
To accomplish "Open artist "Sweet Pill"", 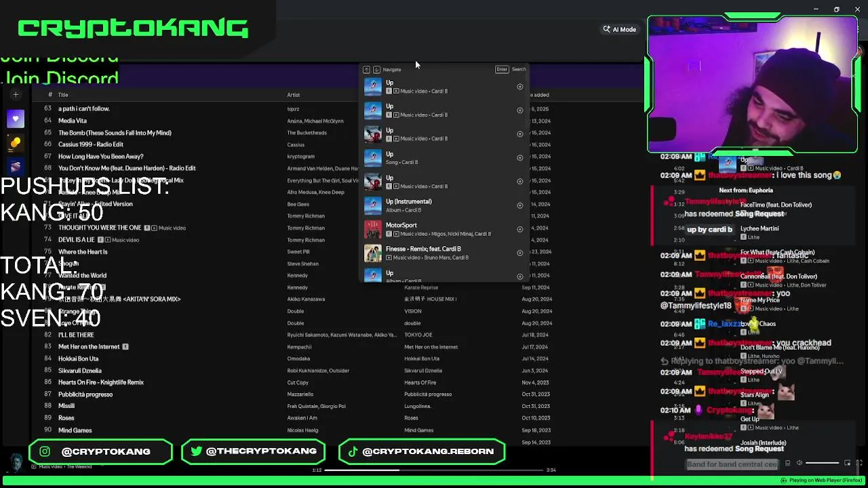I will tap(298, 251).
